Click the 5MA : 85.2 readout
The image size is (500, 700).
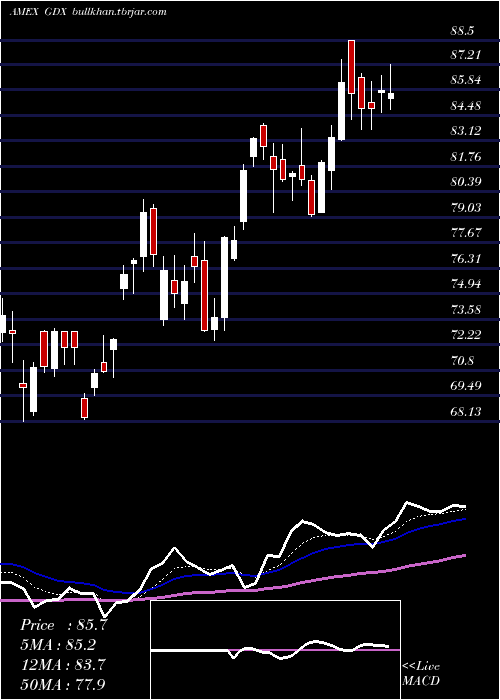(58, 645)
